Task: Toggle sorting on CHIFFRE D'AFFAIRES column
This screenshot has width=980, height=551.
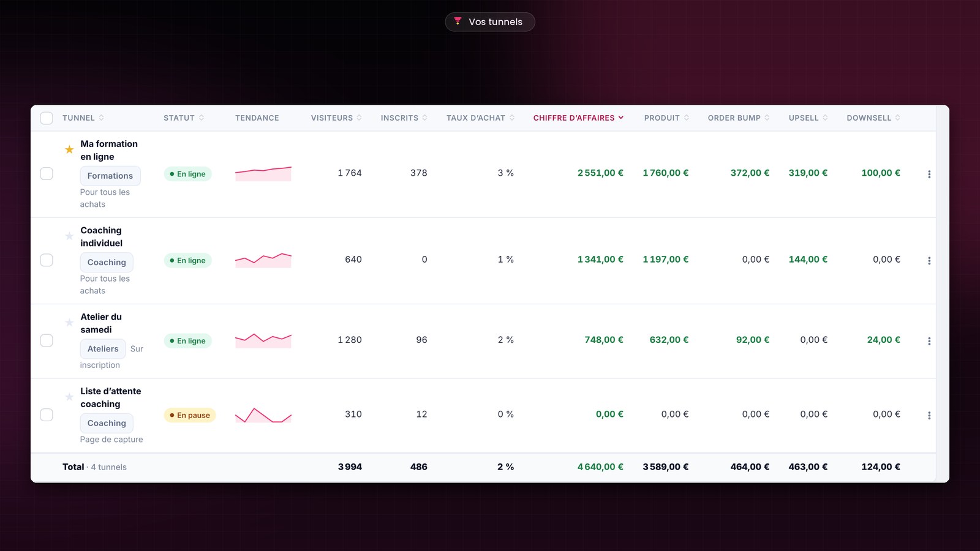Action: [x=578, y=118]
